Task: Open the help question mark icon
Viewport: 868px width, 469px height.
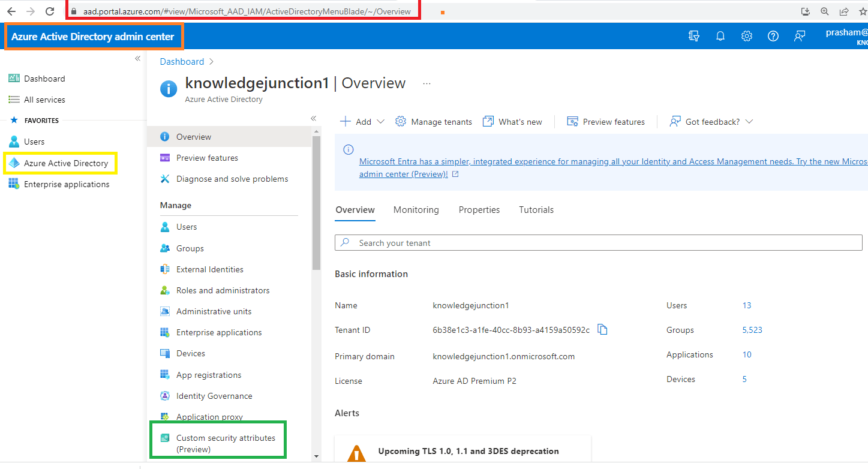Action: point(773,36)
